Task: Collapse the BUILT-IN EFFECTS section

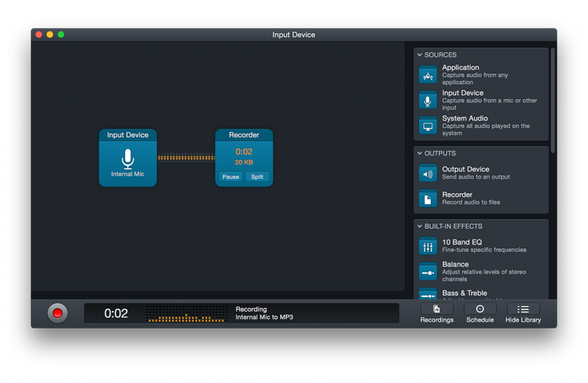Action: click(x=420, y=226)
